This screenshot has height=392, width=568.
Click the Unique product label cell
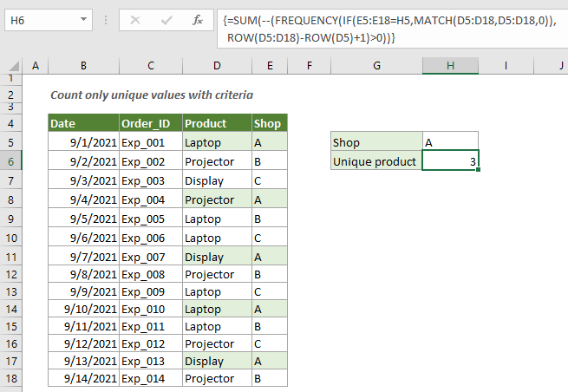pos(376,161)
